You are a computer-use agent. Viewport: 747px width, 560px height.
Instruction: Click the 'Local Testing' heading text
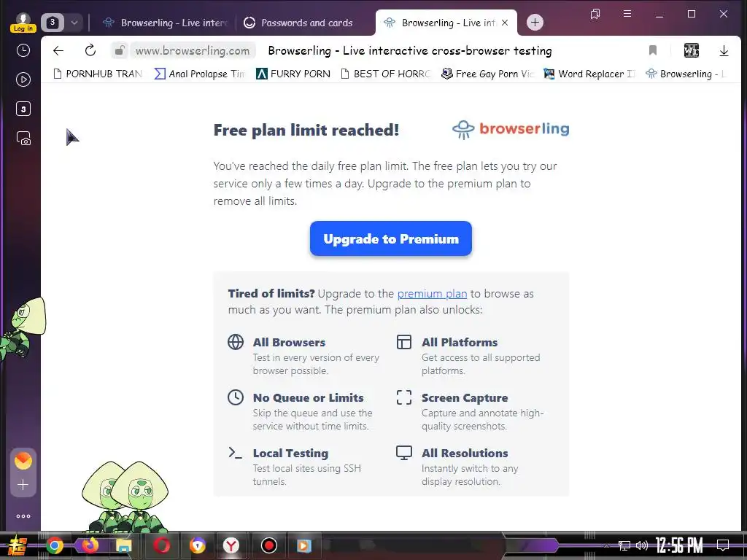click(290, 453)
